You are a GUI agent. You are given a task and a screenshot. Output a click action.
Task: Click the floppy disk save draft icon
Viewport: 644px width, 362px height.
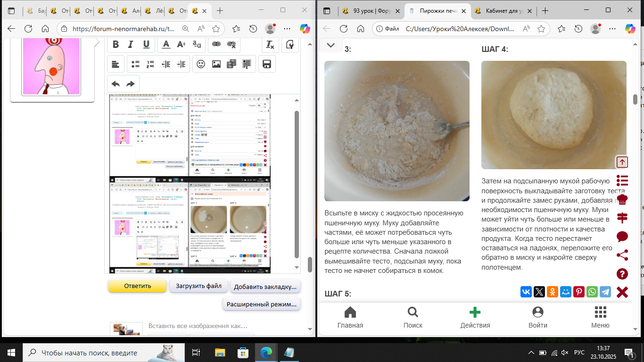coord(266,64)
